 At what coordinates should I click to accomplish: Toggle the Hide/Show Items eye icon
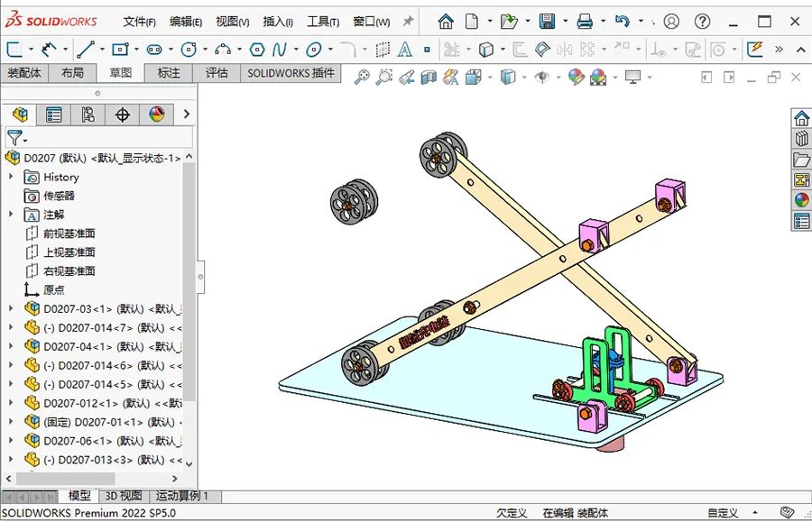[541, 78]
